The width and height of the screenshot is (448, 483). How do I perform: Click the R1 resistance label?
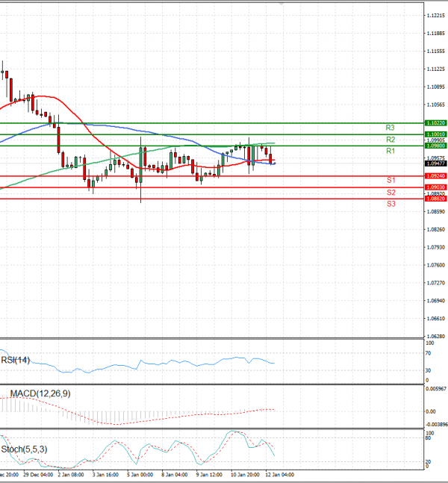(391, 151)
